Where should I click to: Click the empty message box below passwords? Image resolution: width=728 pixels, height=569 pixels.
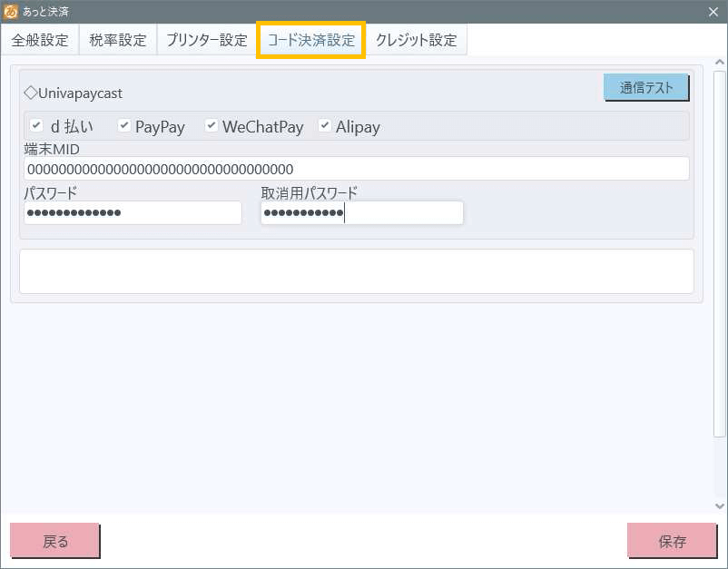pyautogui.click(x=356, y=271)
